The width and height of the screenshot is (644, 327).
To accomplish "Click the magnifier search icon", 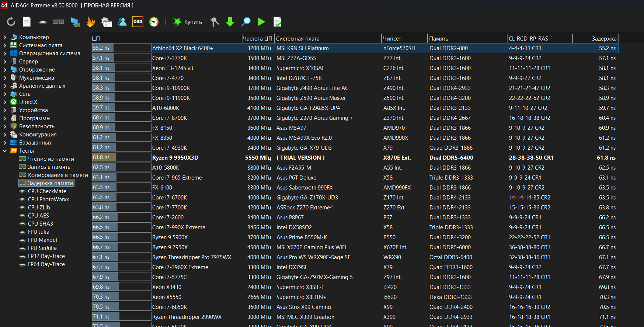I will pyautogui.click(x=246, y=22).
